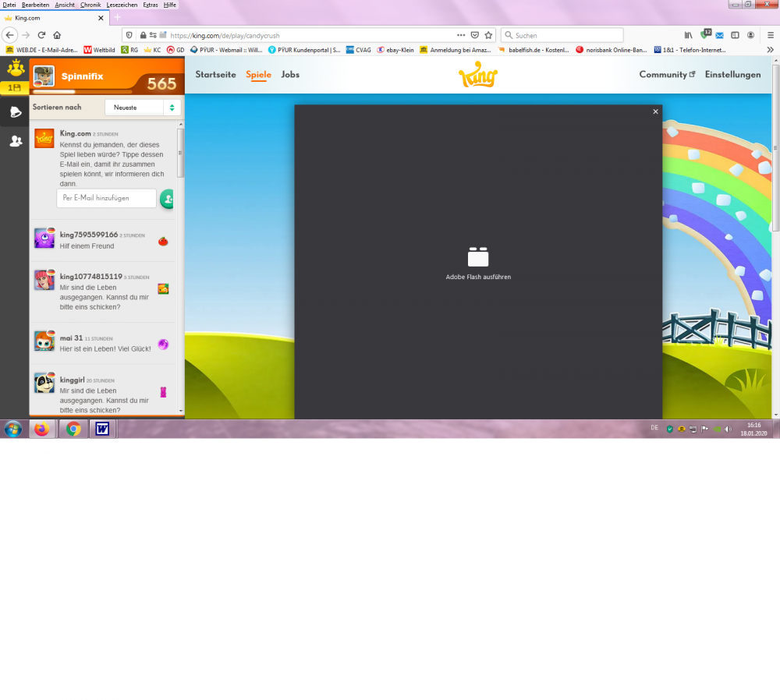This screenshot has height=700, width=780.
Task: Reload the page using the refresh icon
Action: [42, 35]
